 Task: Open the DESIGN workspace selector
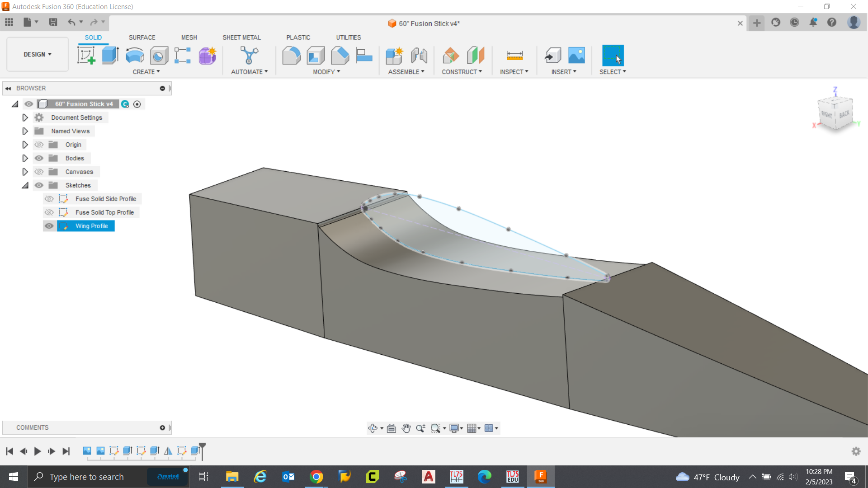coord(37,54)
